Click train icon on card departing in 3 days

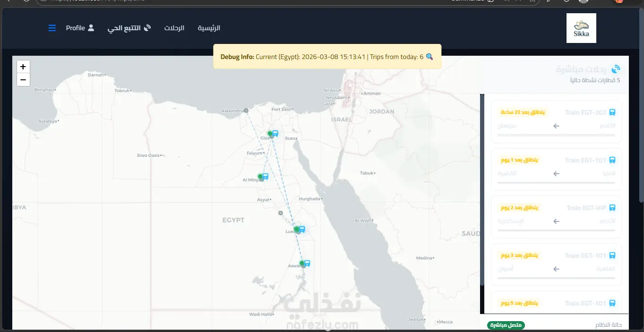point(612,255)
